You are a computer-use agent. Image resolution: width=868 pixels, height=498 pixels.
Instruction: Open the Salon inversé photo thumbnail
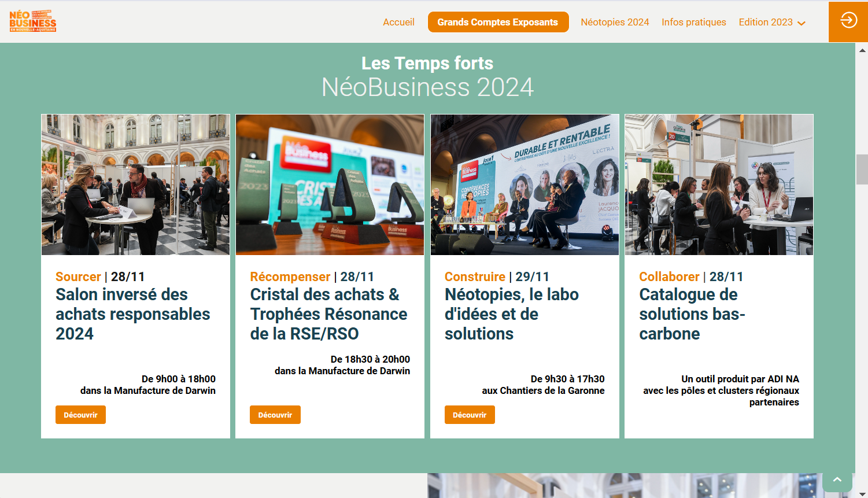(x=135, y=185)
